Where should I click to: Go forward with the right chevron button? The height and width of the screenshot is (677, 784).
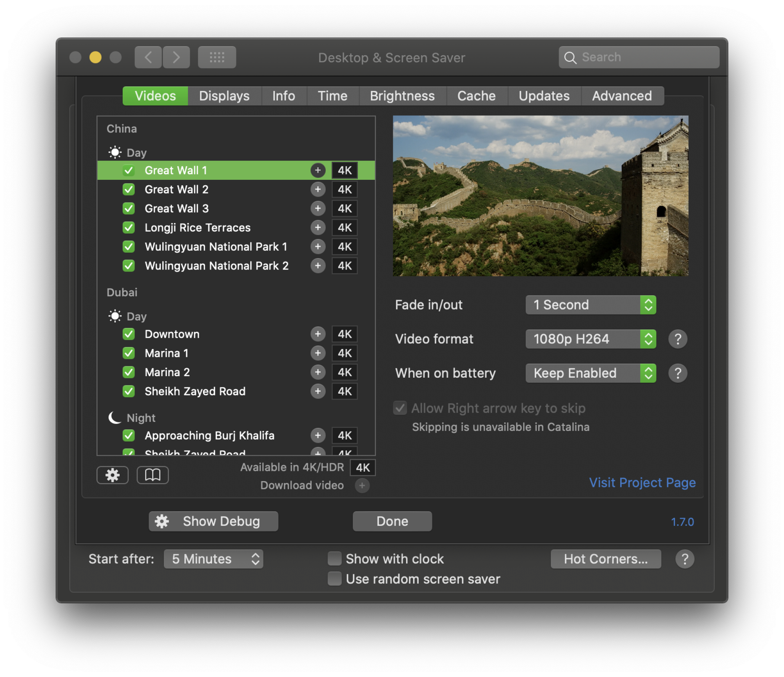(176, 58)
